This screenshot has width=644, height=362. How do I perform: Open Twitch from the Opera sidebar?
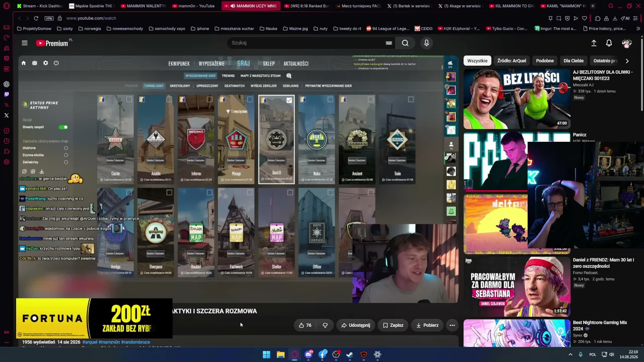(7, 94)
